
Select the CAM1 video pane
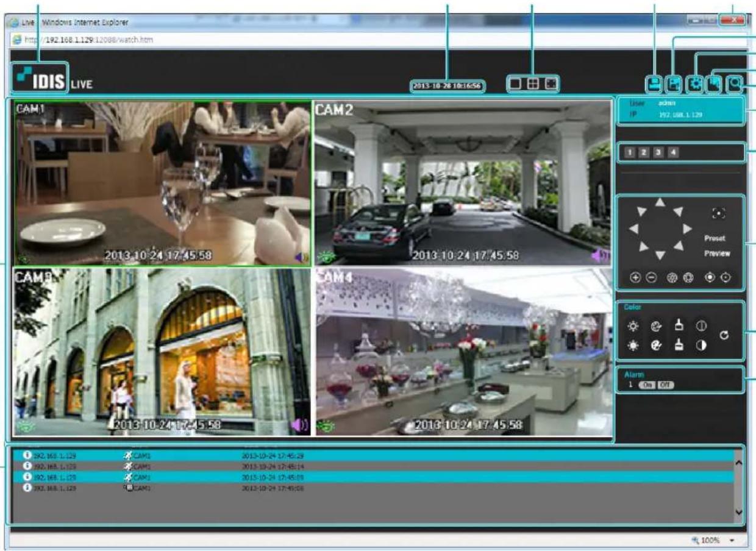point(162,183)
